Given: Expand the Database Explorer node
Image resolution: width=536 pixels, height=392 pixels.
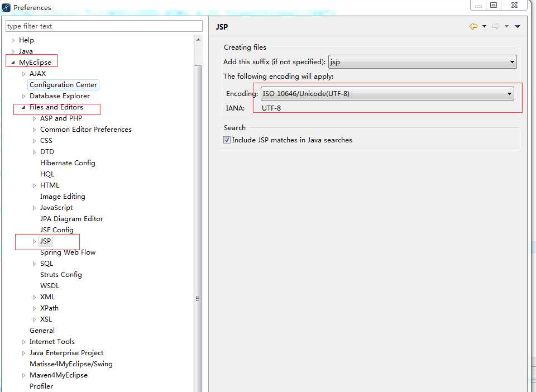Looking at the screenshot, I should click(x=23, y=97).
